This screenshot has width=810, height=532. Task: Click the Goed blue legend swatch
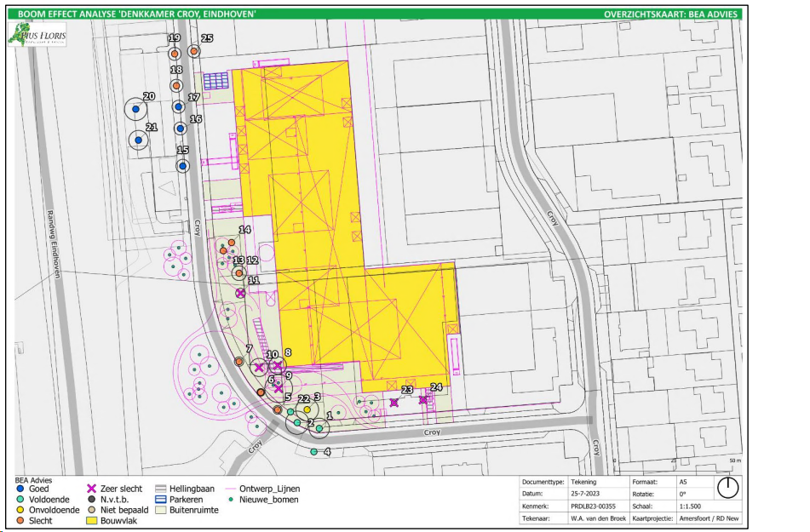(x=20, y=488)
